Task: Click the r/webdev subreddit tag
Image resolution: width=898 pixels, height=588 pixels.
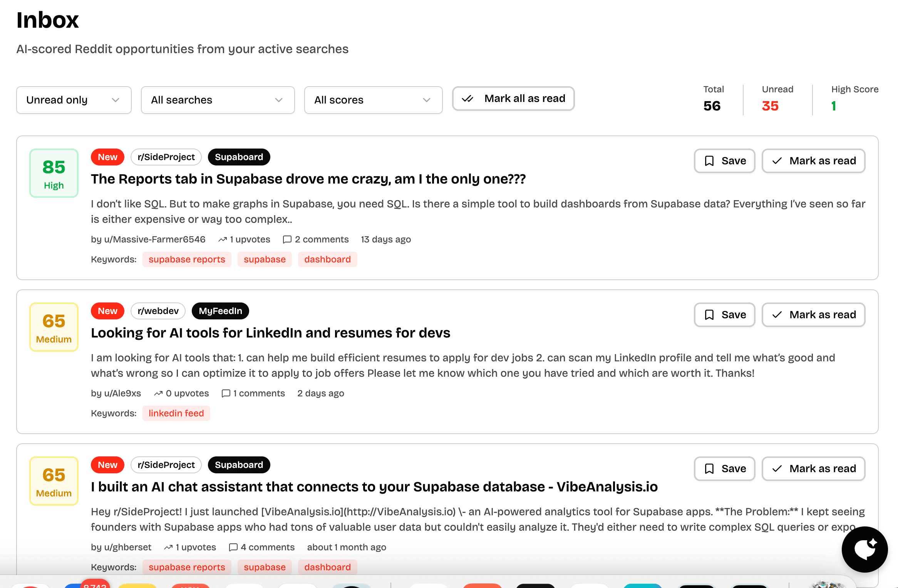Action: click(x=158, y=311)
